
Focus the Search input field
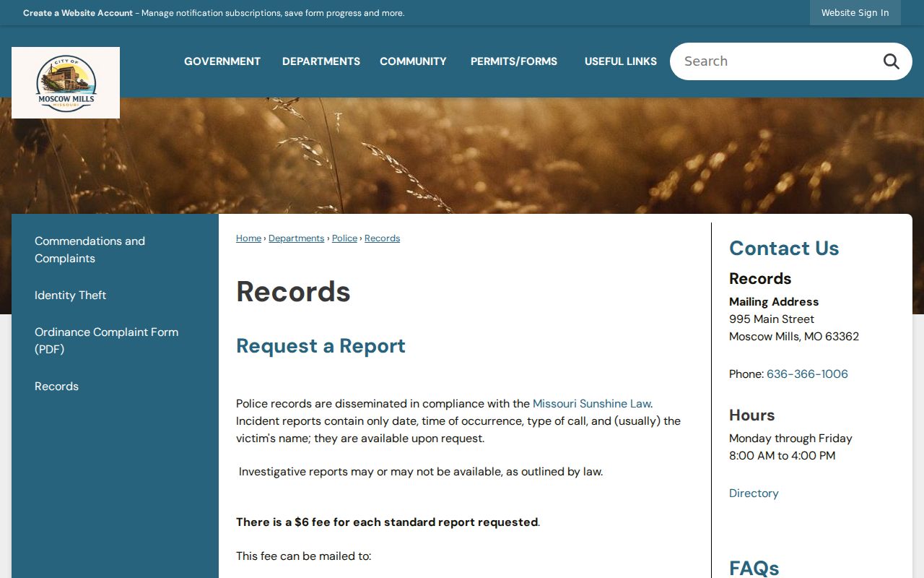point(776,61)
